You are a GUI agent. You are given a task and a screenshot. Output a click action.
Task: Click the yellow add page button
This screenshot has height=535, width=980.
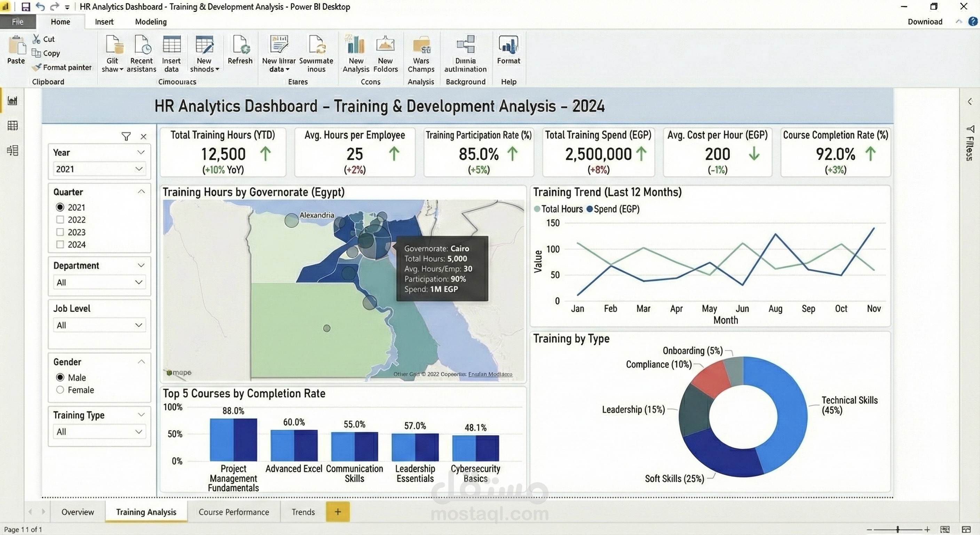click(338, 511)
